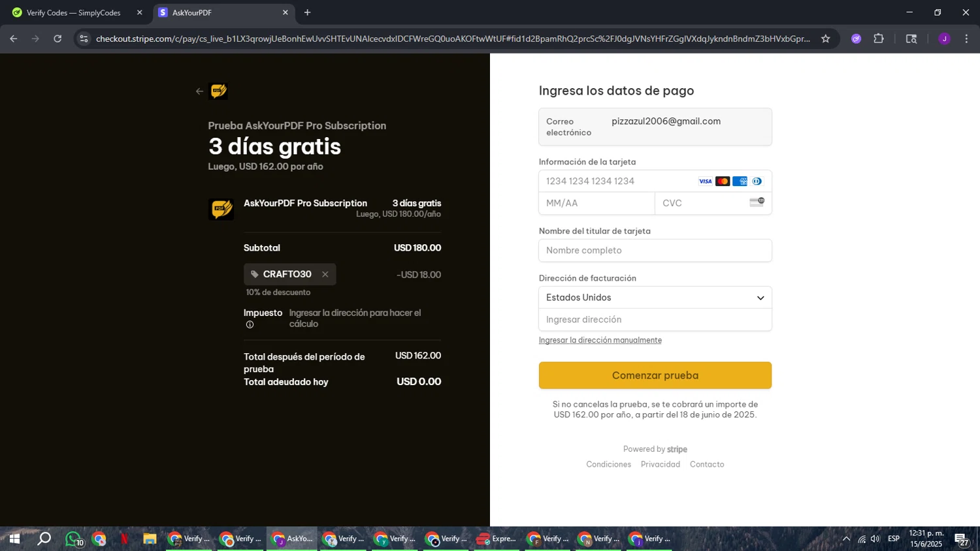980x551 pixels.
Task: Click the back arrow beside the AskYourPDF logo
Action: point(199,91)
